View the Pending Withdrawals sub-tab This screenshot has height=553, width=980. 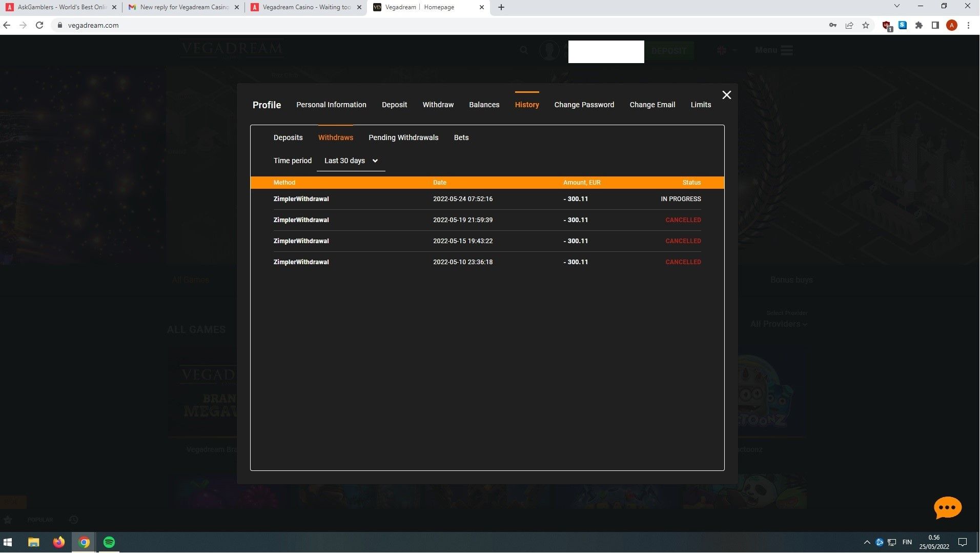[403, 137]
